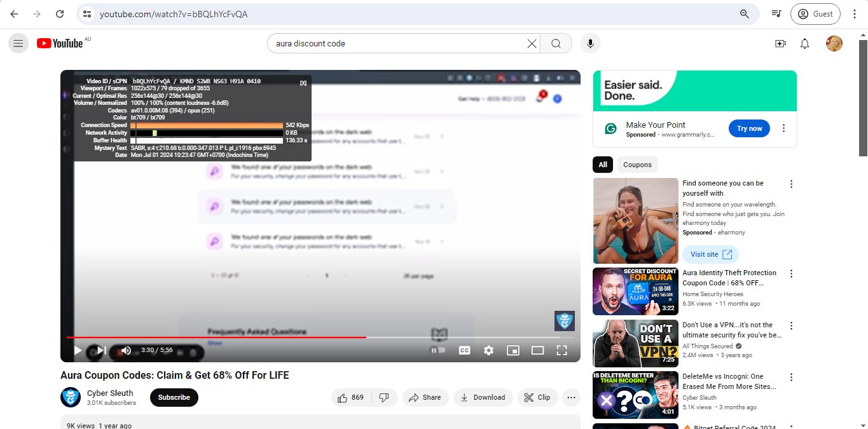Like the video with 869 likes
Viewport: 868px width, 429px height.
pos(350,398)
